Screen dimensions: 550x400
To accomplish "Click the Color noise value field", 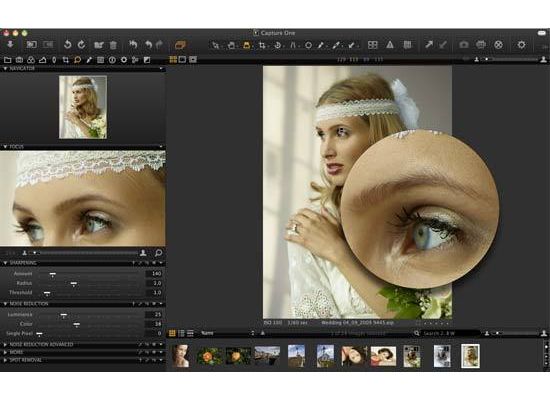I will 154,324.
